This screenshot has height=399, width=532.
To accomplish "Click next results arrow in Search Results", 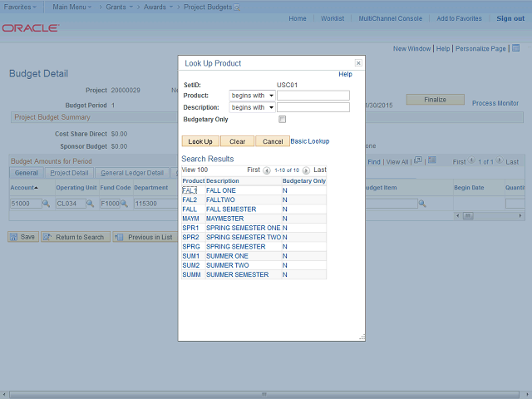I will [x=306, y=170].
